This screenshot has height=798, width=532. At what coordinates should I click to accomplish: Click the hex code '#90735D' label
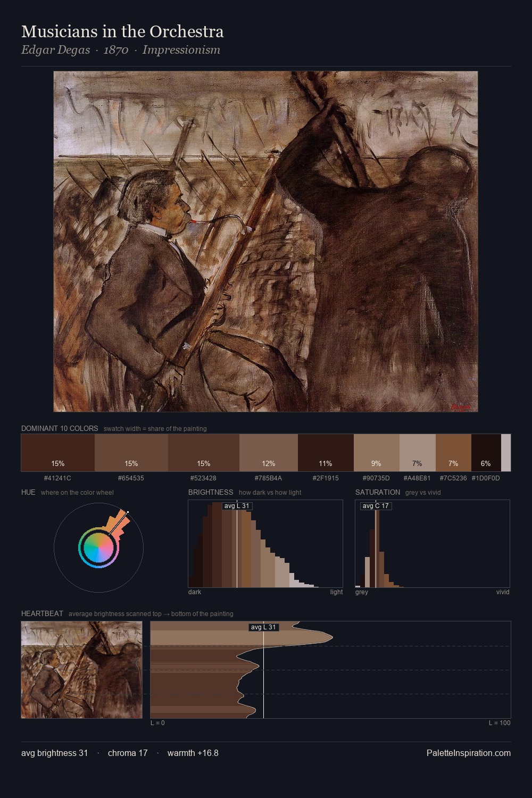(x=376, y=478)
